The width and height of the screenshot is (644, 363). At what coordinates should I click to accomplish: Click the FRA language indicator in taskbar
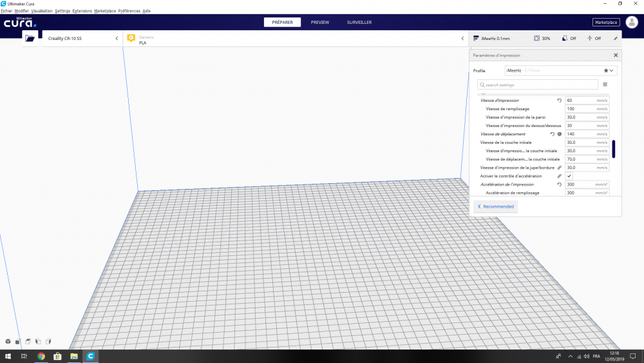coord(596,357)
